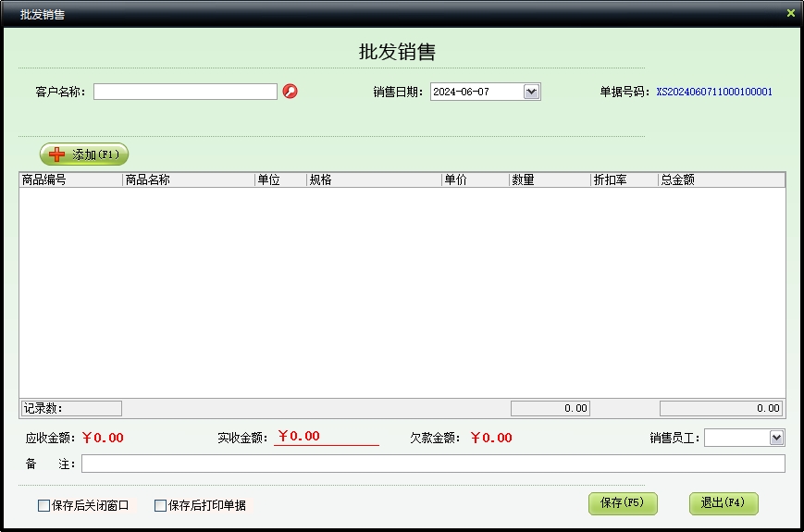Sort by the 单价 column header
804x532 pixels.
pos(475,180)
